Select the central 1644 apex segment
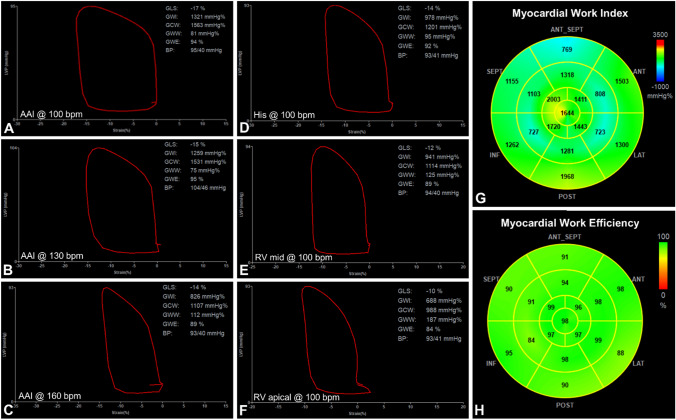The height and width of the screenshot is (420, 676). pyautogui.click(x=567, y=113)
